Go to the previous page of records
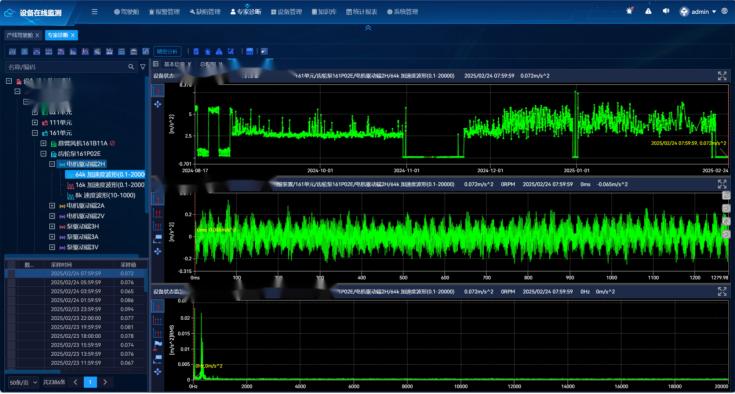The height and width of the screenshot is (394, 735). click(x=75, y=382)
